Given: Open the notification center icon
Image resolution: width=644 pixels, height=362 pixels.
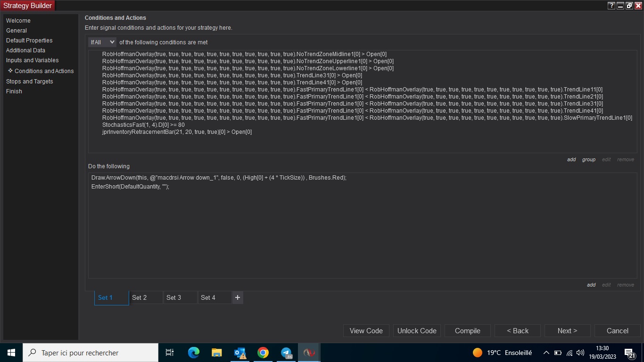Looking at the screenshot, I should click(630, 353).
